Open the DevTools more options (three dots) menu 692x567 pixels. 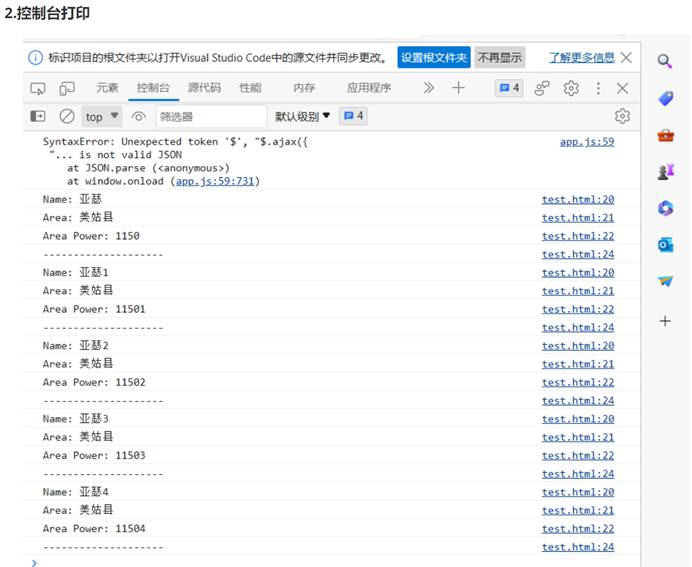[598, 88]
